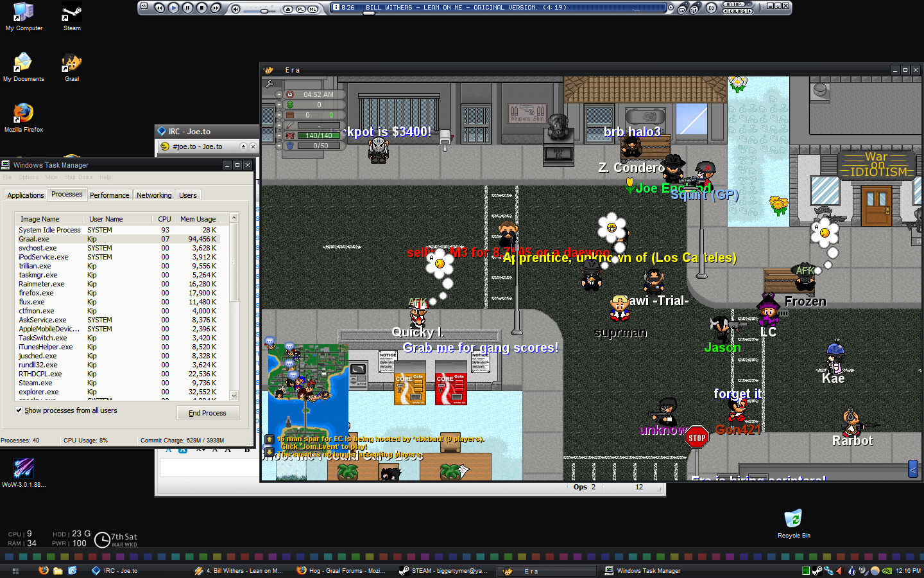924x578 pixels.
Task: Toggle the PL playlist button
Action: (x=300, y=9)
